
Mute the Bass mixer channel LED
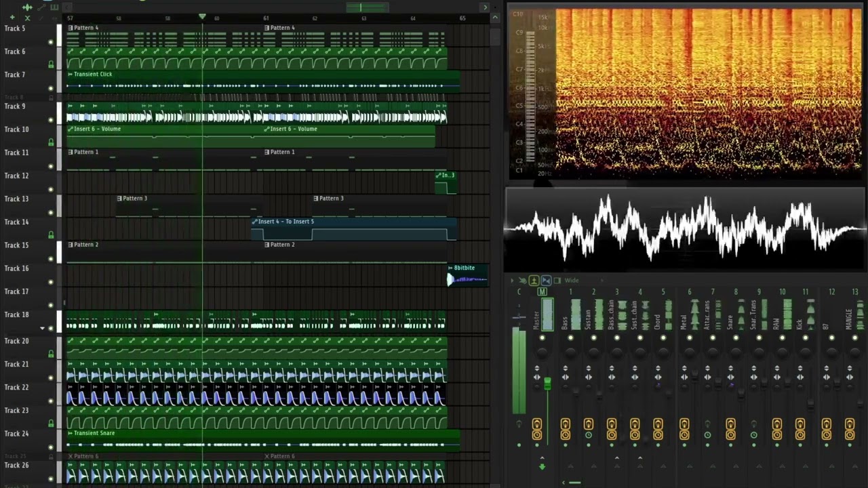point(570,338)
